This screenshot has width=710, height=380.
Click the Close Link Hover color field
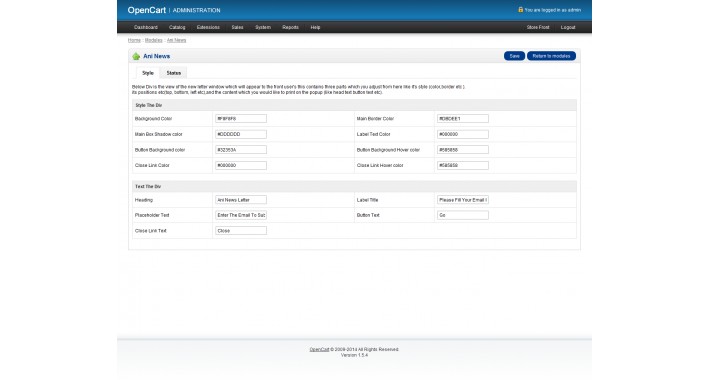pyautogui.click(x=463, y=165)
